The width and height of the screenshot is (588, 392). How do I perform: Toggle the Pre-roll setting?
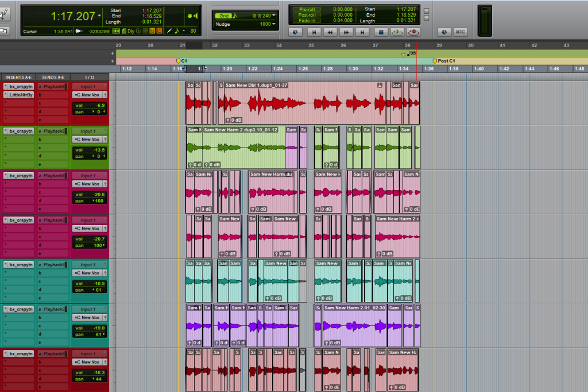(x=307, y=9)
